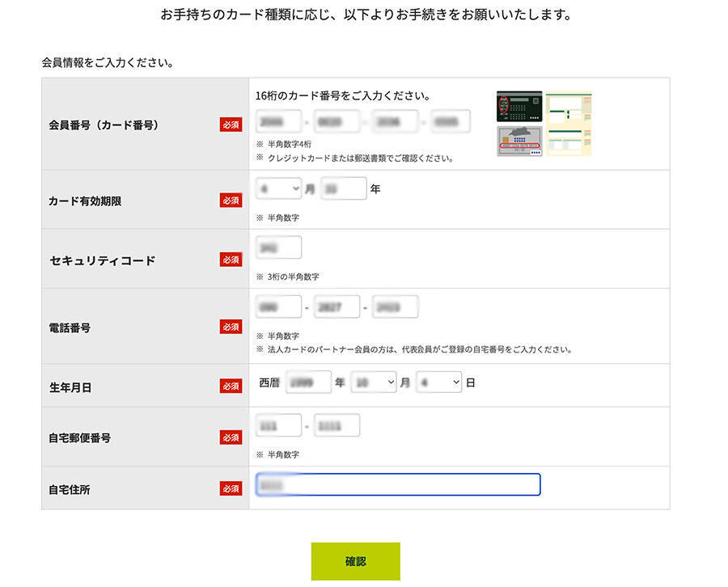Screen dimensions: 728x587
Task: Click the last phone number segment field
Action: 395,306
